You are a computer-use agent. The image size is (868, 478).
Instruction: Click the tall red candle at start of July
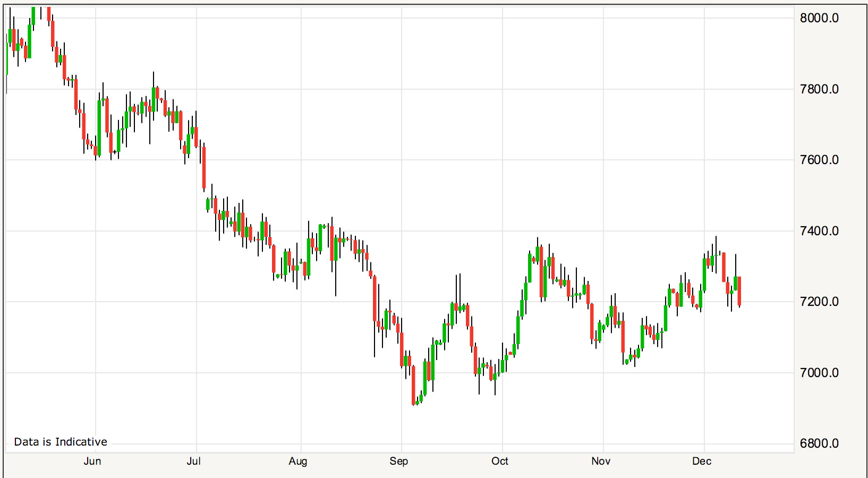tap(204, 168)
